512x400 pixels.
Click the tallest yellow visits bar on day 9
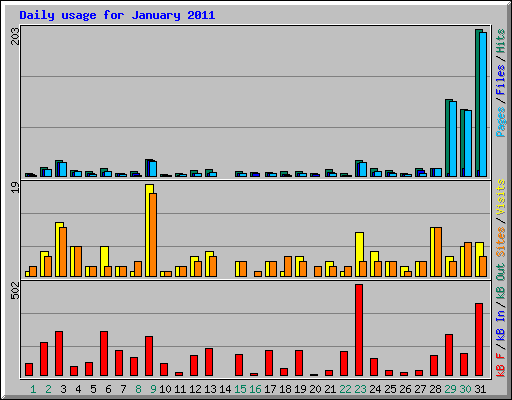pyautogui.click(x=149, y=230)
